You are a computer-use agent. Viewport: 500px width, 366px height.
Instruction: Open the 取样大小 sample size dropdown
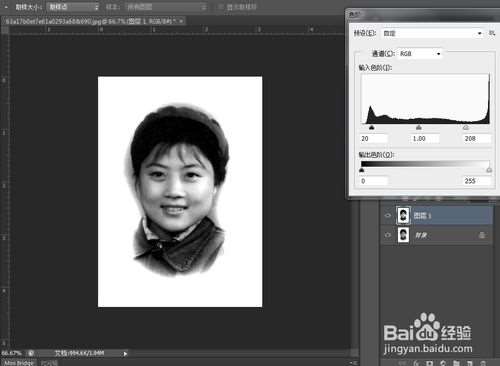click(x=73, y=7)
